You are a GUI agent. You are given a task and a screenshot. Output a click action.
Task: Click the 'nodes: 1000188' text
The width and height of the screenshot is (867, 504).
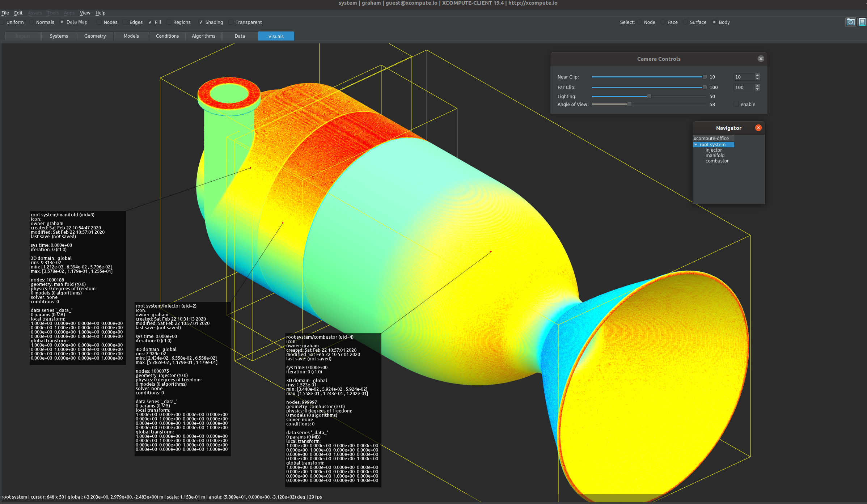47,280
